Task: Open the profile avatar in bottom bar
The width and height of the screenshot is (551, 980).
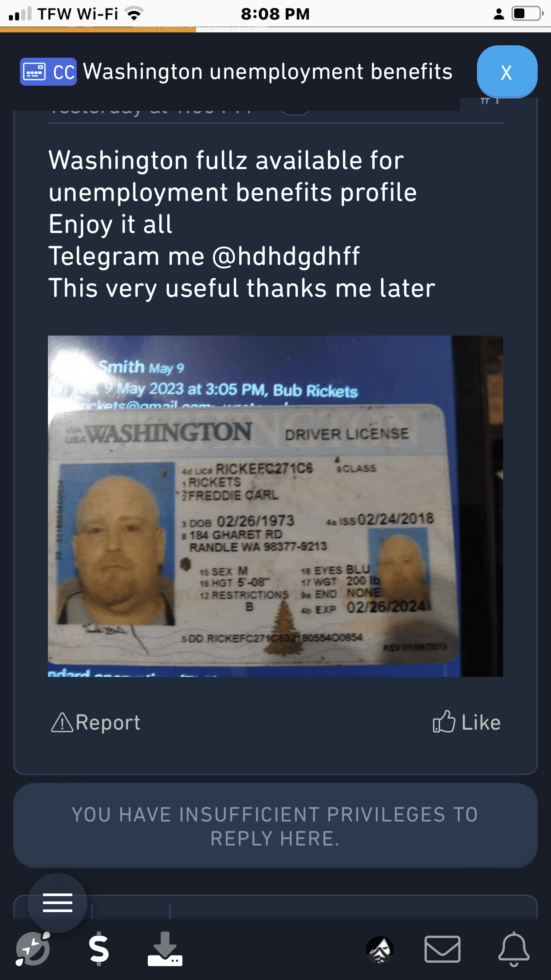Action: [380, 949]
